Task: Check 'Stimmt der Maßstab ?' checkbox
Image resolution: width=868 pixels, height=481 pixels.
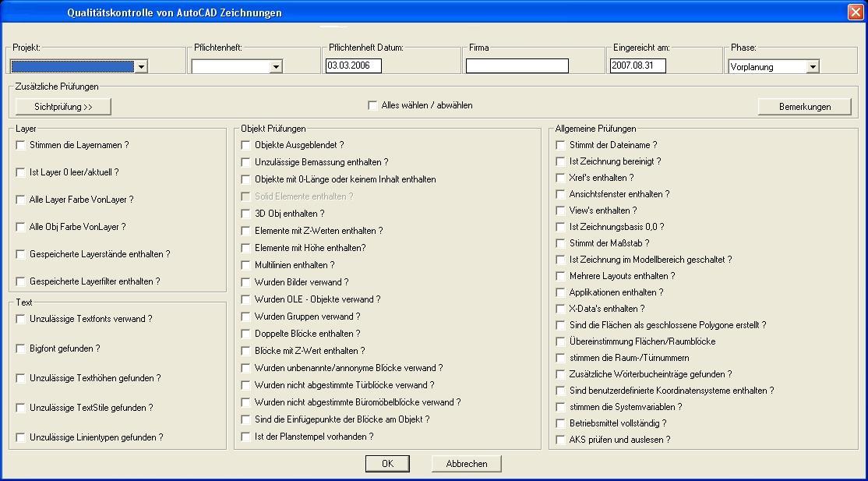Action: click(x=561, y=243)
